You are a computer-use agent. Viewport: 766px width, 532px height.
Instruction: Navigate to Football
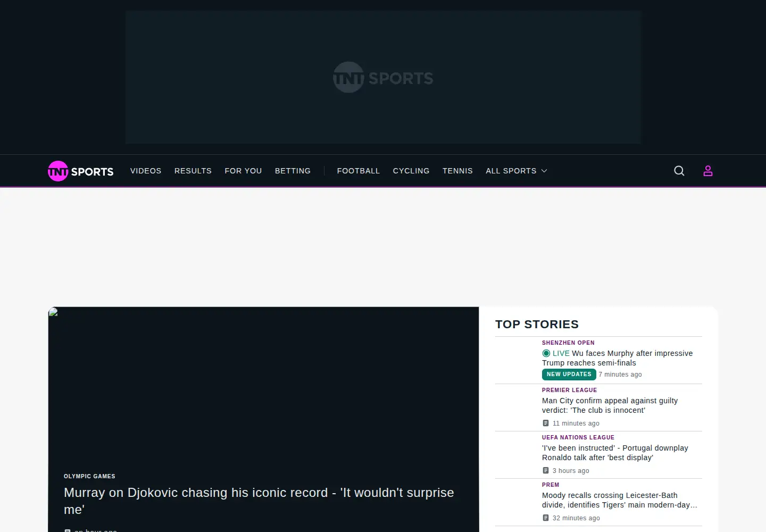[x=359, y=171]
